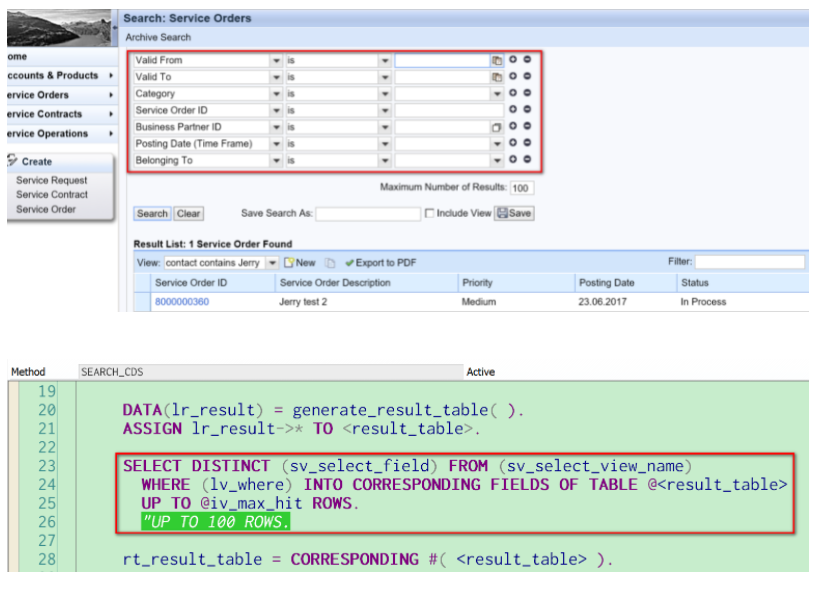Click code line 23 SELECT DISTINCT statement
This screenshot has height=593, width=818.
coord(407,466)
